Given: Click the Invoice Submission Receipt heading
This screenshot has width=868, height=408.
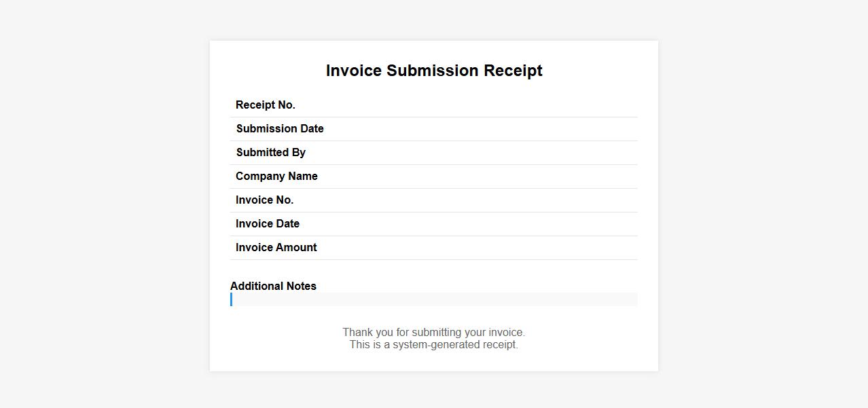Looking at the screenshot, I should tap(434, 71).
